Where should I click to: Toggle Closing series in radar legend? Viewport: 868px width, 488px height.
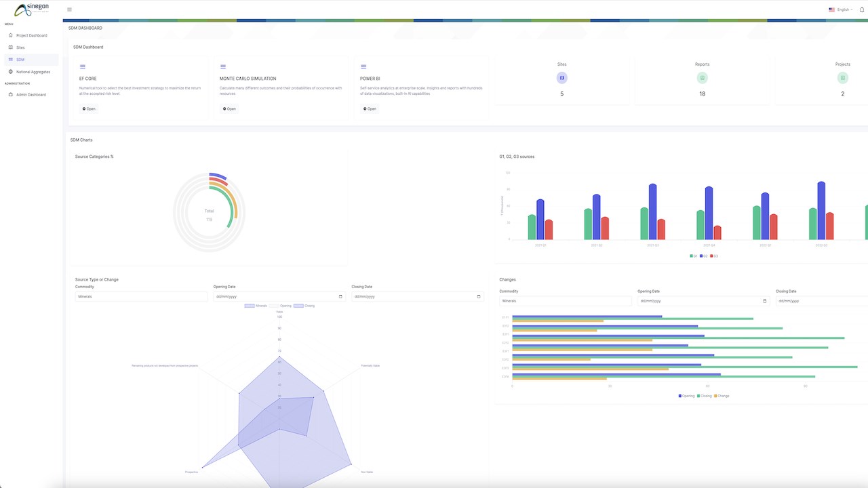(304, 306)
